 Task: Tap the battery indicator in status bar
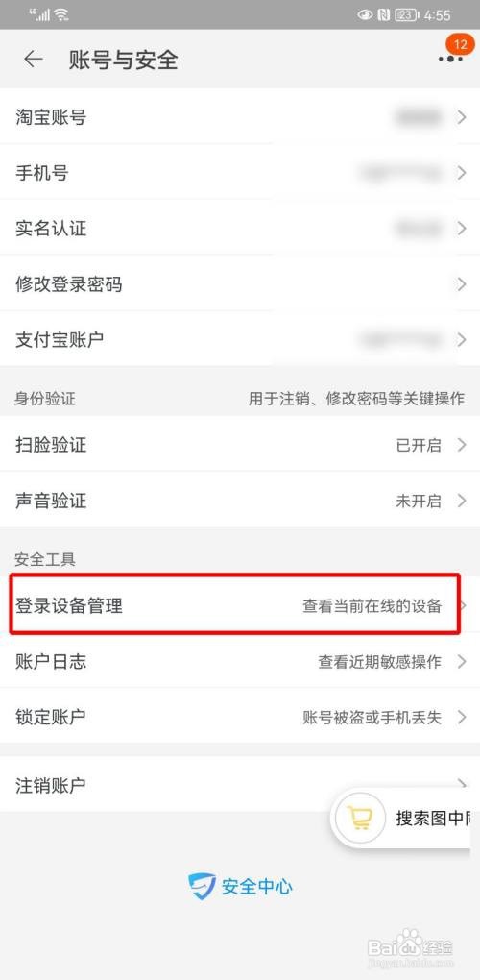pos(406,15)
